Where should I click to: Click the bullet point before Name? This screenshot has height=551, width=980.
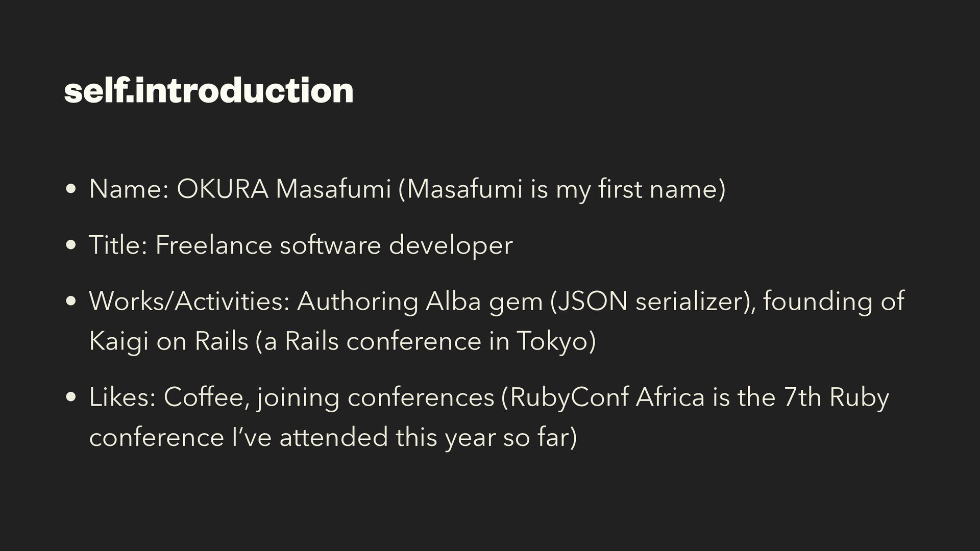[71, 190]
